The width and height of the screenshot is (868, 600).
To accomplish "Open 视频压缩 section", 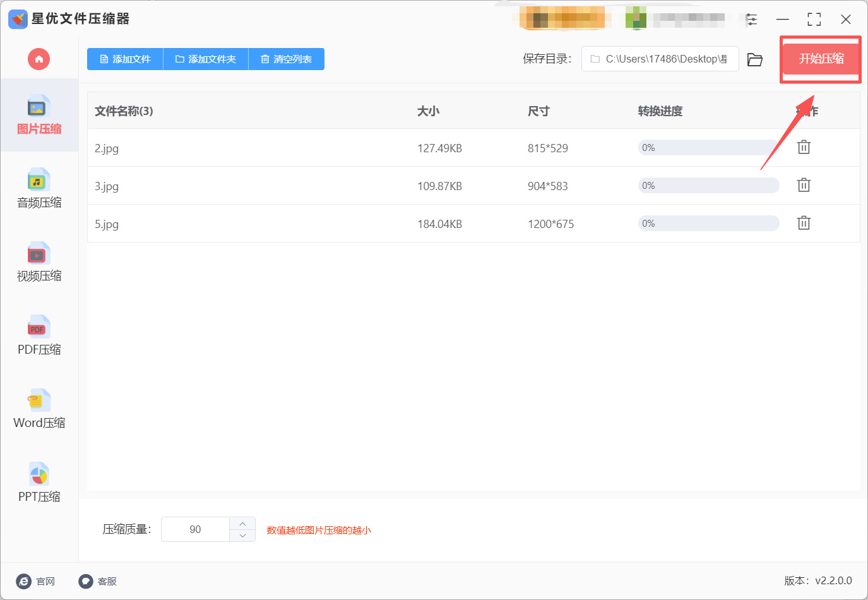I will coord(39,262).
